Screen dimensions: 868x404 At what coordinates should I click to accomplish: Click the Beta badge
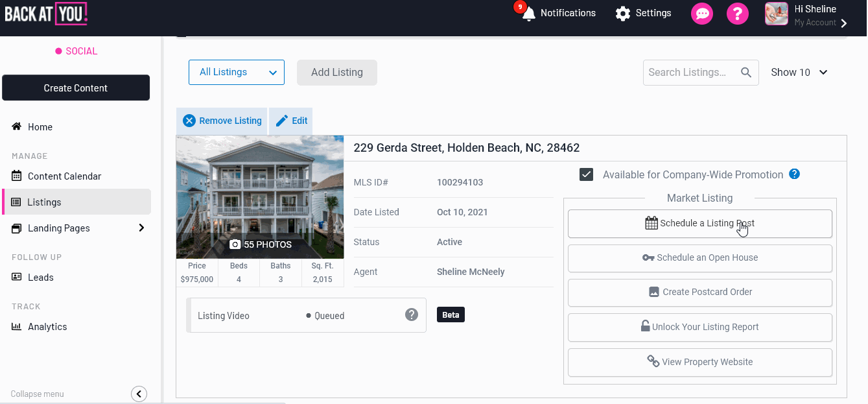(x=451, y=315)
